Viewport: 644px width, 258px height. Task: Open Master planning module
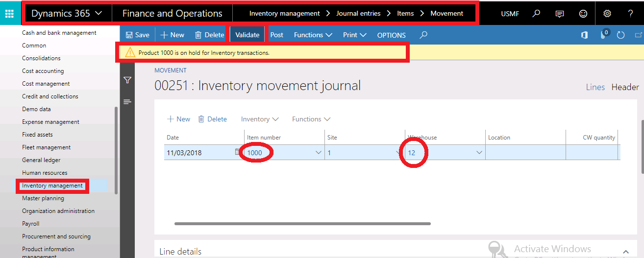43,198
